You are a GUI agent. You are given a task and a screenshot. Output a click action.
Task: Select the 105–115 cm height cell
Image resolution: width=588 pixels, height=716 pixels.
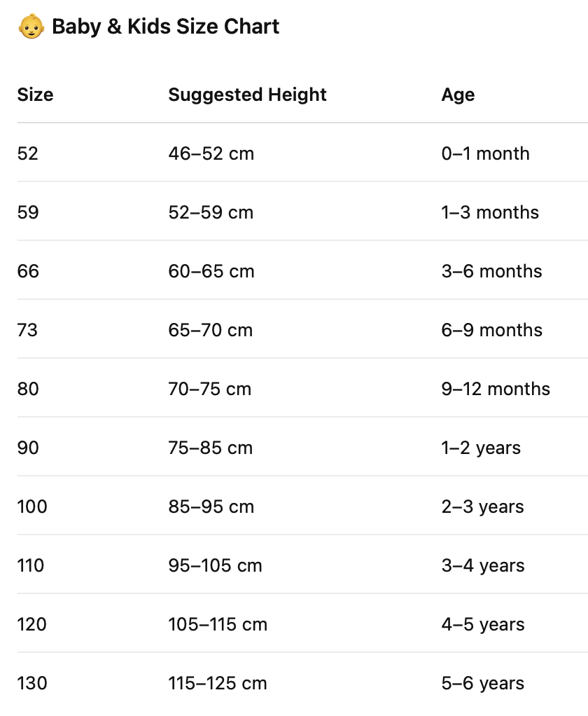tap(218, 624)
